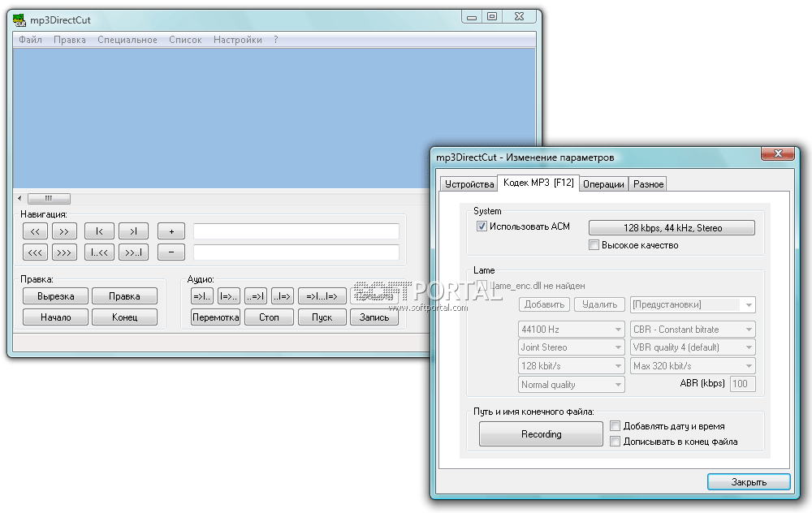Click the |=>.. audio button
The height and width of the screenshot is (513, 812).
[229, 296]
